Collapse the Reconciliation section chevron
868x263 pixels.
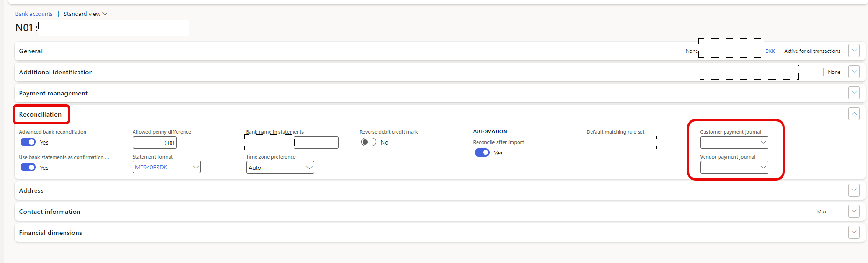pos(854,114)
